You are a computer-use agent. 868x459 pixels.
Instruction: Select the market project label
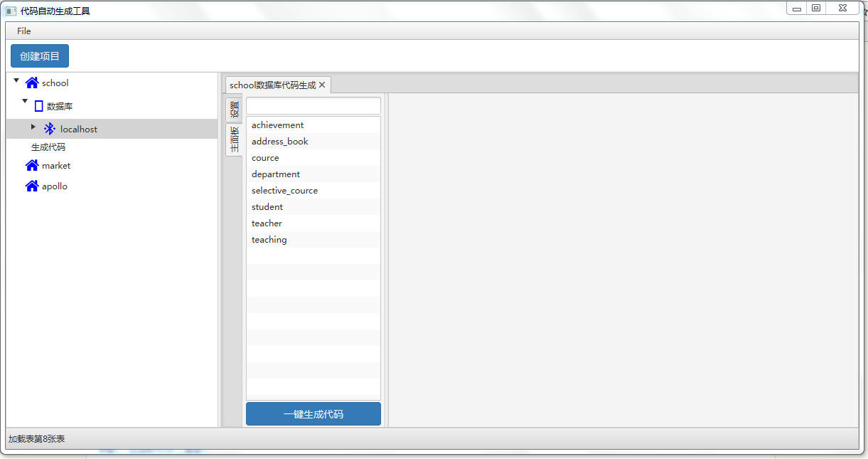click(56, 165)
